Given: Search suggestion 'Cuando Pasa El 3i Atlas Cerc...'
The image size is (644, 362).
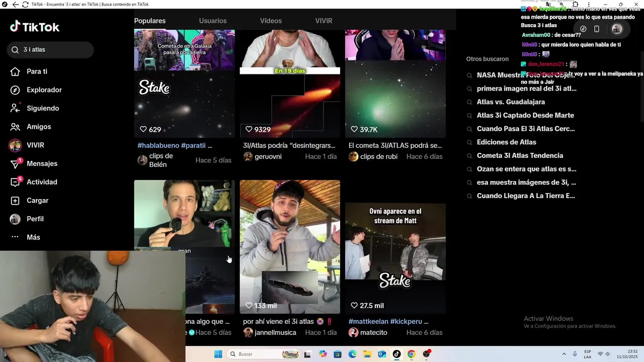Looking at the screenshot, I should [x=526, y=129].
